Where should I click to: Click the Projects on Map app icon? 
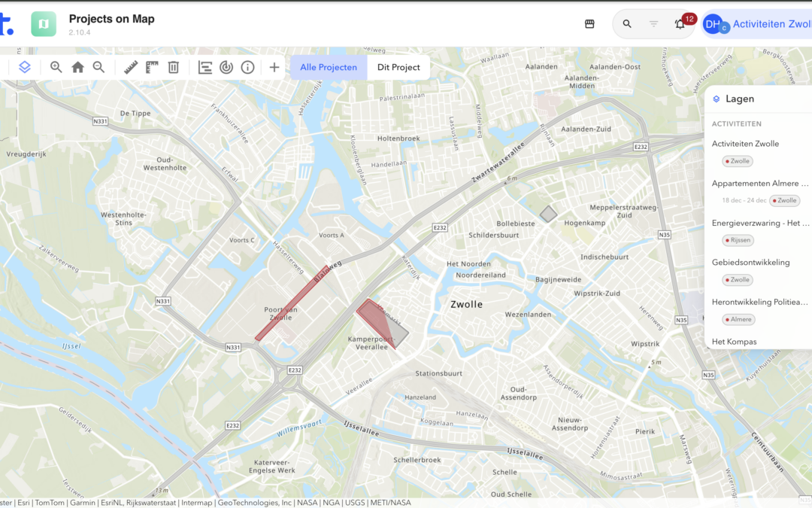(44, 24)
